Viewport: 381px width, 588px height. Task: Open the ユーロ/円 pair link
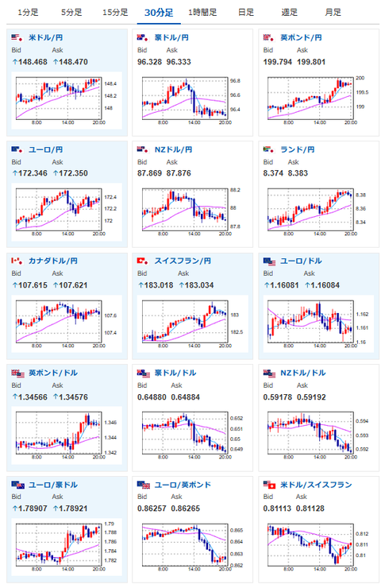(46, 149)
